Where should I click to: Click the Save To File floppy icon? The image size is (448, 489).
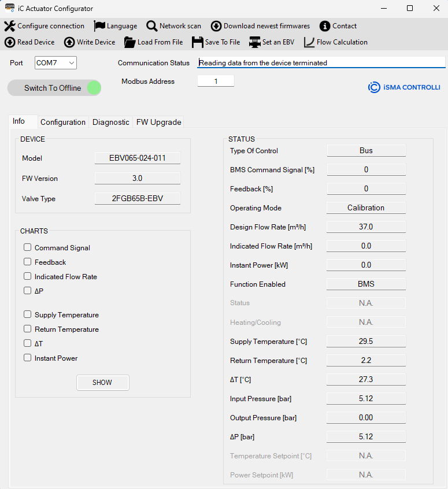[198, 42]
